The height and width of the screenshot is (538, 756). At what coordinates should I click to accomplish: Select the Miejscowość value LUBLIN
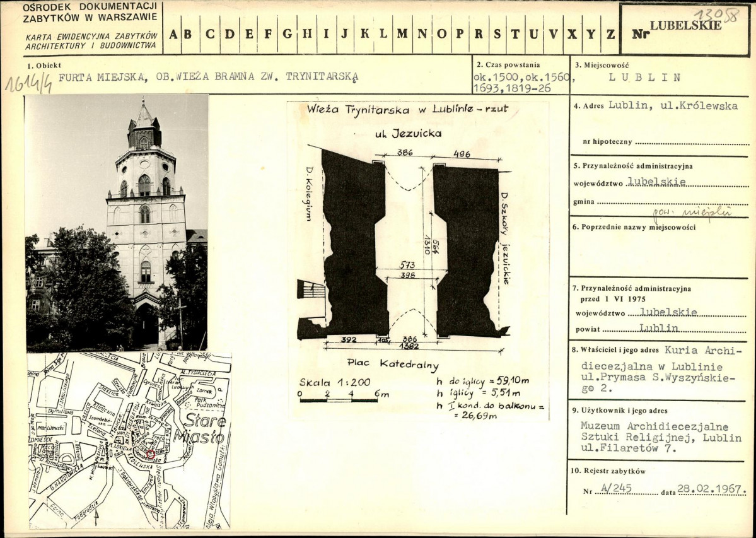coord(644,78)
